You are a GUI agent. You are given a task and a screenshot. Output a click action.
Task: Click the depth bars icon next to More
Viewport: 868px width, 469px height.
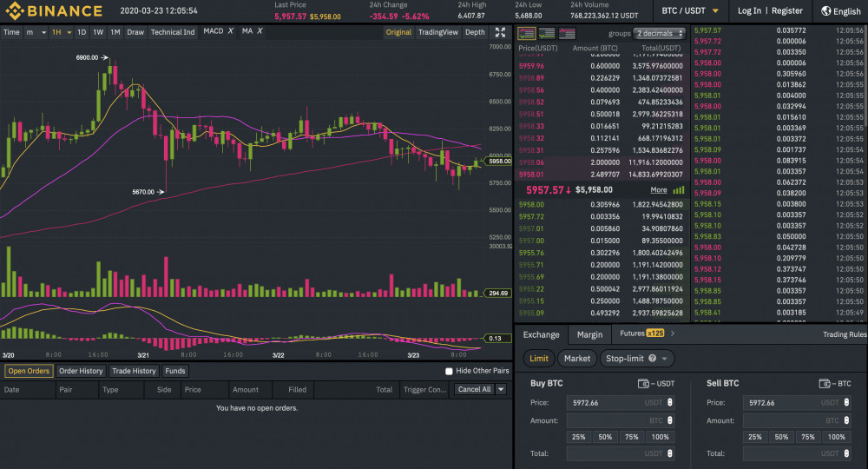tap(679, 190)
